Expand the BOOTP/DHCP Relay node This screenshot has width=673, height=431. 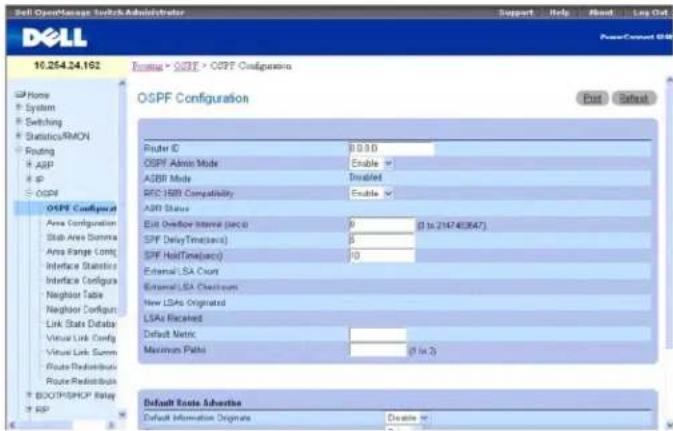30,395
